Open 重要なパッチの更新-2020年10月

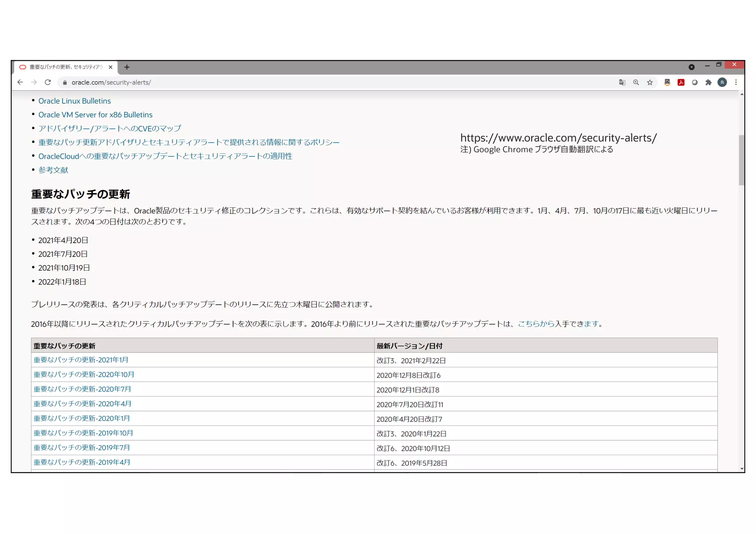[84, 375]
